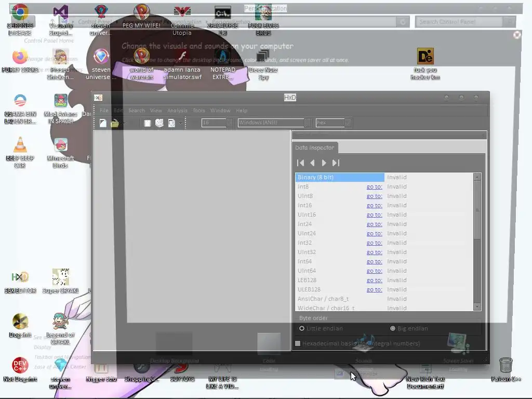Select the Int24 row label
Image resolution: width=532 pixels, height=399 pixels.
(304, 224)
